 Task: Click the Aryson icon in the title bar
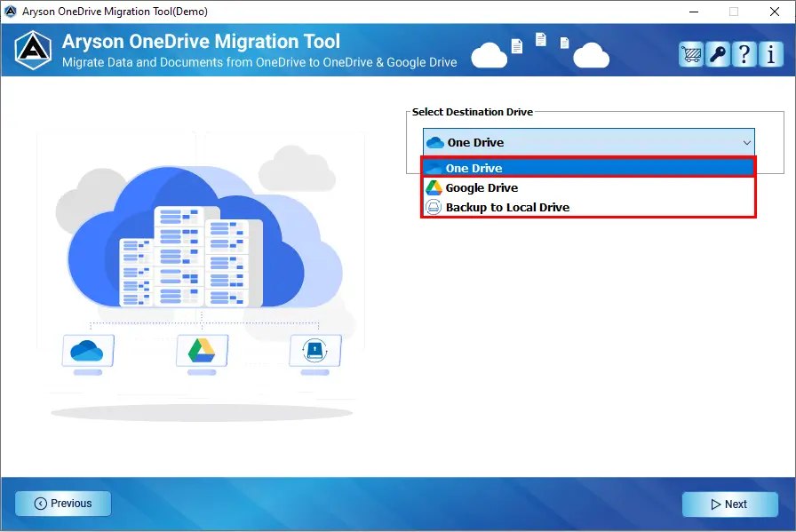[10, 12]
